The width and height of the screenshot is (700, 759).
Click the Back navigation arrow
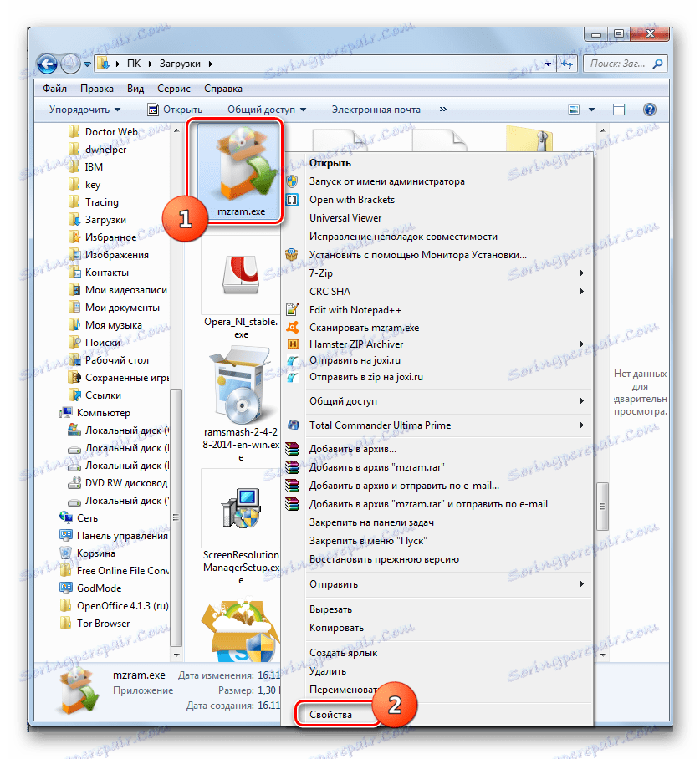point(47,64)
